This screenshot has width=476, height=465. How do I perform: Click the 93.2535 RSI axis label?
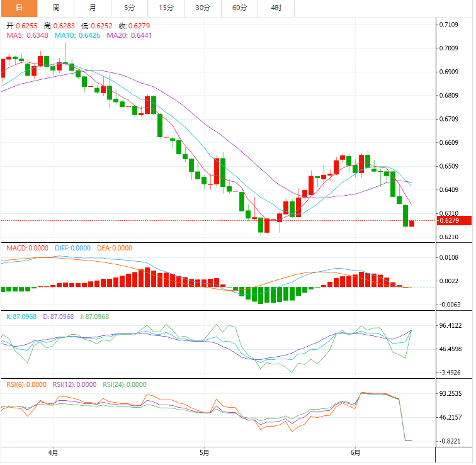coord(451,394)
